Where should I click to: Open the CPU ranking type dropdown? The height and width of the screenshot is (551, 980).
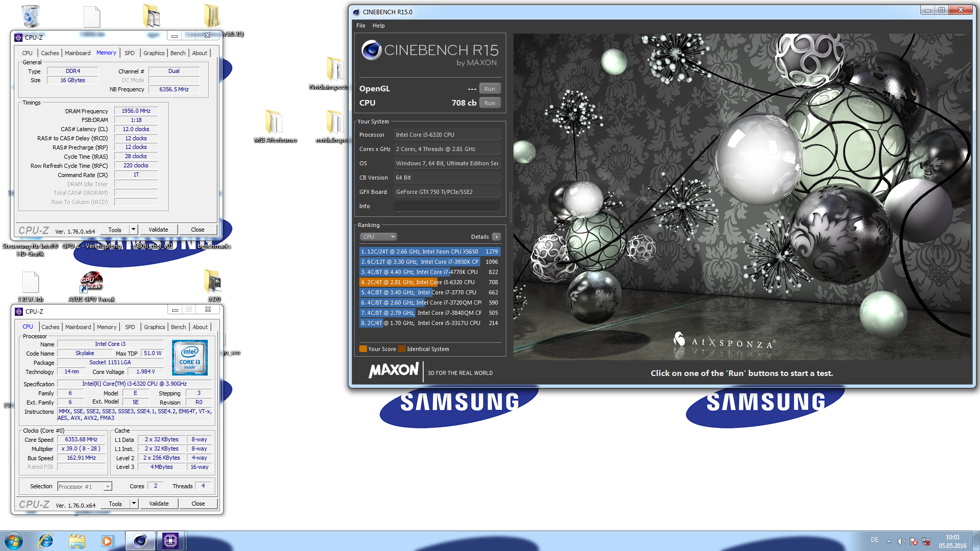(378, 237)
